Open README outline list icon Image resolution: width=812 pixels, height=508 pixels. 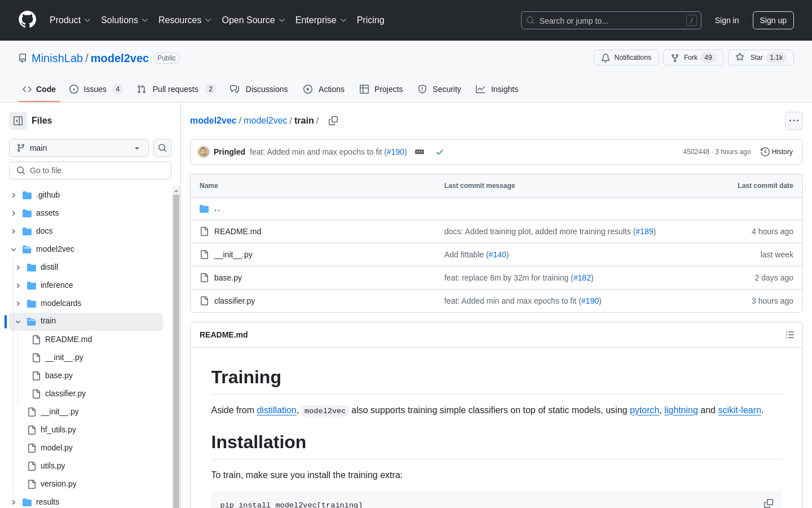coord(790,335)
